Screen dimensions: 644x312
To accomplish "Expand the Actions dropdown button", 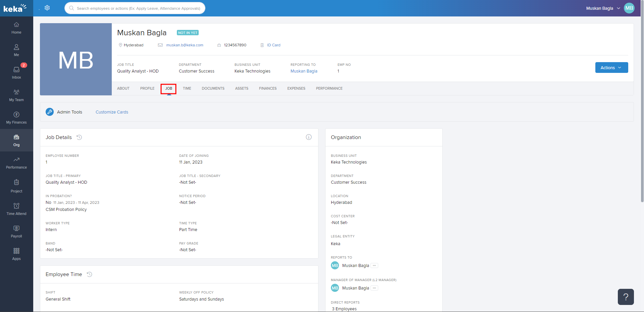I will 611,68.
